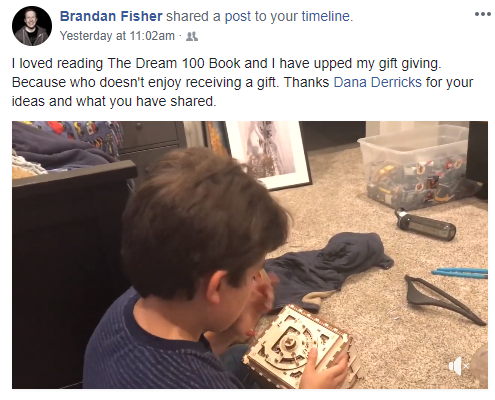Play the video of the boy
The image size is (495, 400).
click(250, 255)
